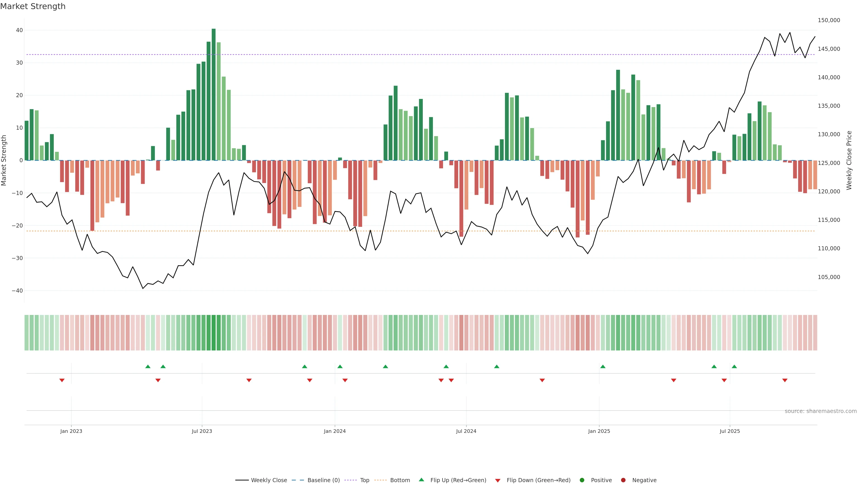Click the darkest green heatmap cell
This screenshot has height=488, width=868.
tap(214, 332)
